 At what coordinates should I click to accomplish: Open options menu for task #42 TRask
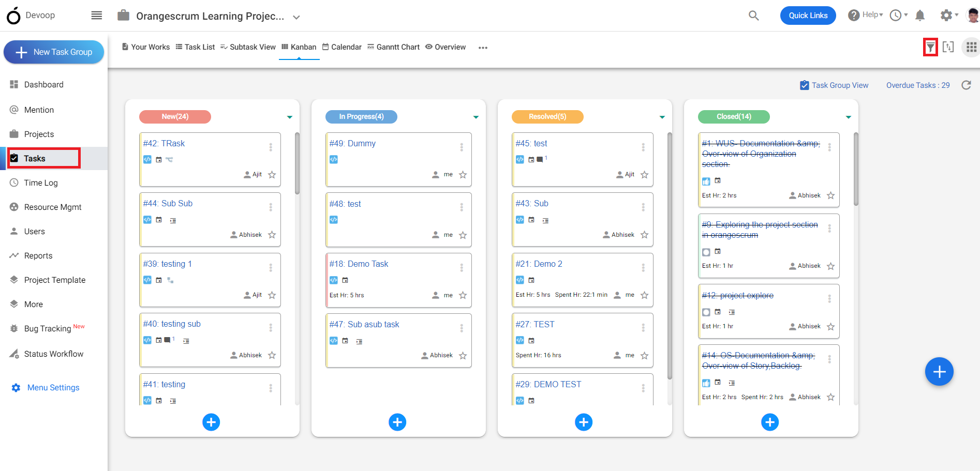coord(271,147)
